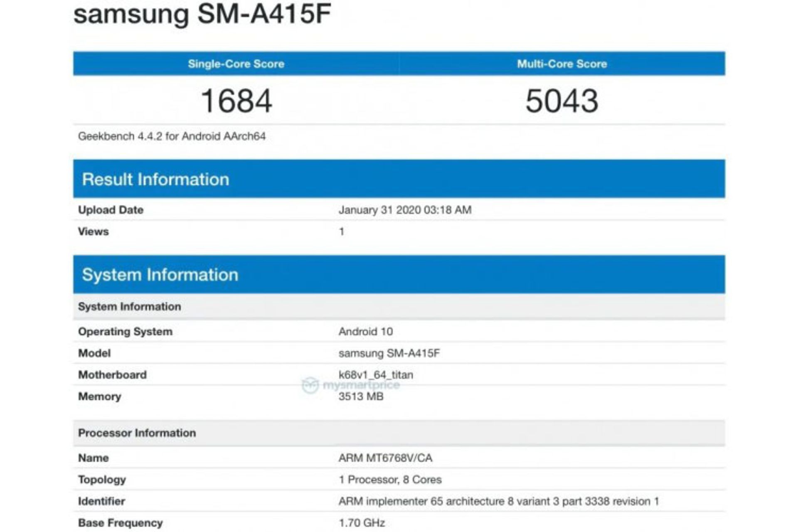The image size is (798, 532).
Task: Expand the System Information section
Action: pyautogui.click(x=160, y=274)
